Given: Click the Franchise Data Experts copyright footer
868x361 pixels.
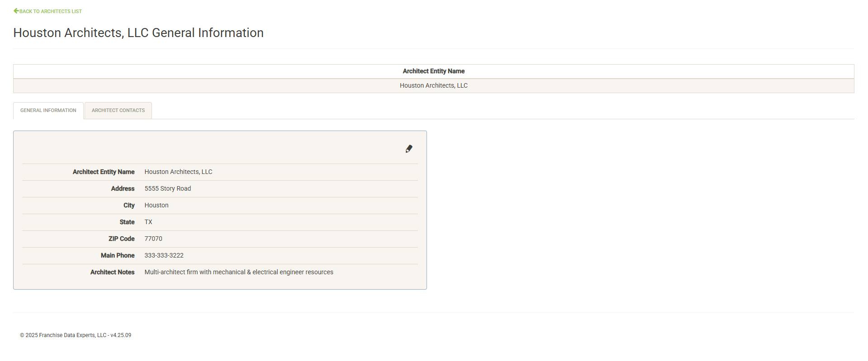Looking at the screenshot, I should pyautogui.click(x=76, y=335).
